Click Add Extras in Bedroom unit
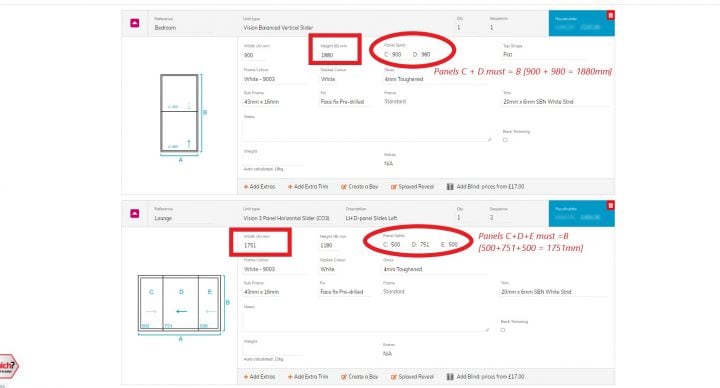 point(259,187)
